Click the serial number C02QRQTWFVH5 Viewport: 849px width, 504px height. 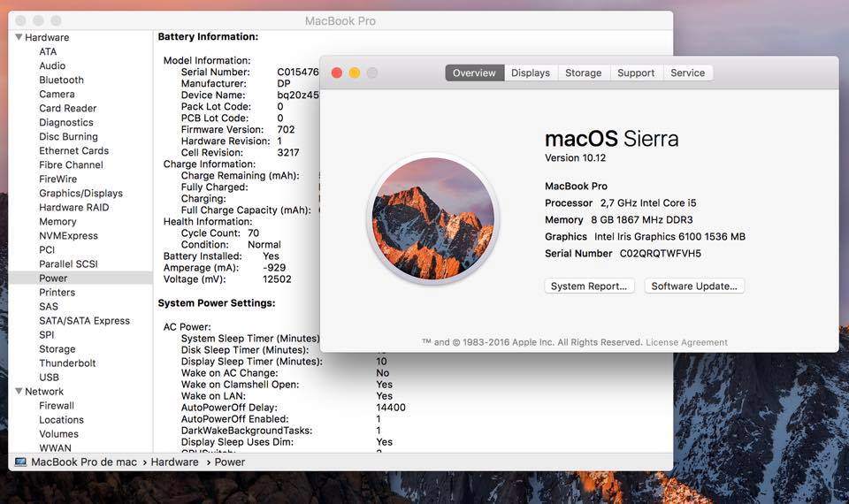click(x=660, y=254)
